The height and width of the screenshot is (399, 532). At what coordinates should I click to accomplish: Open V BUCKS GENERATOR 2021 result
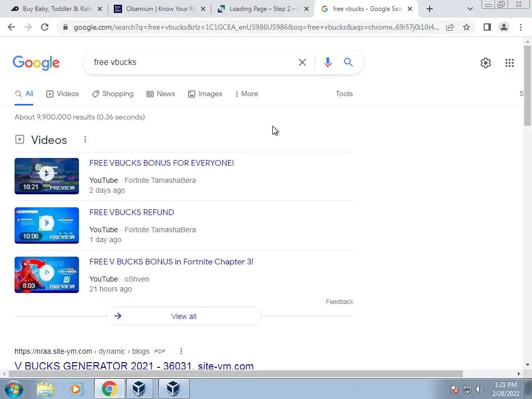point(134,366)
